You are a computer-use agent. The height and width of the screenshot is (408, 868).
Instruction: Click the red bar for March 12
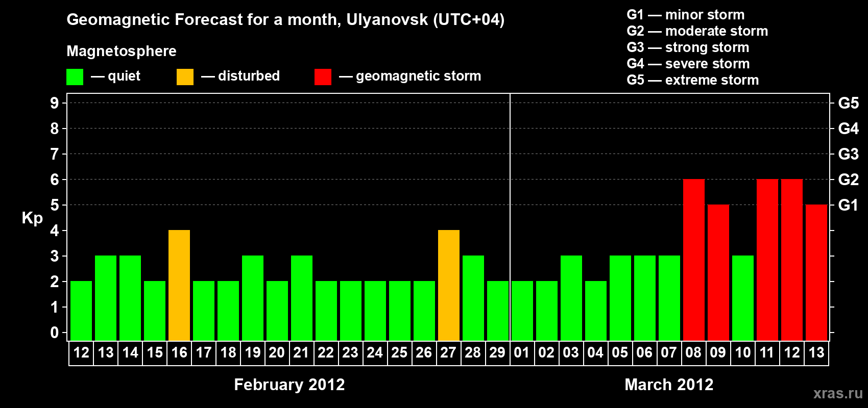[x=792, y=260]
